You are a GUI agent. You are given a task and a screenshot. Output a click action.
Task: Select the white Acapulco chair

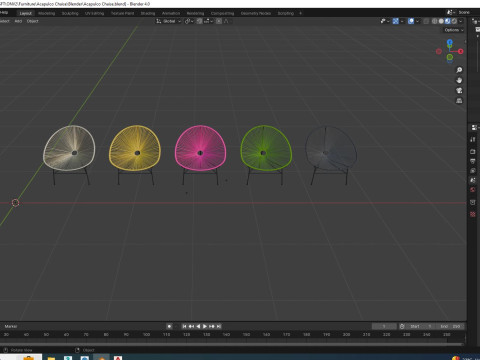(69, 155)
